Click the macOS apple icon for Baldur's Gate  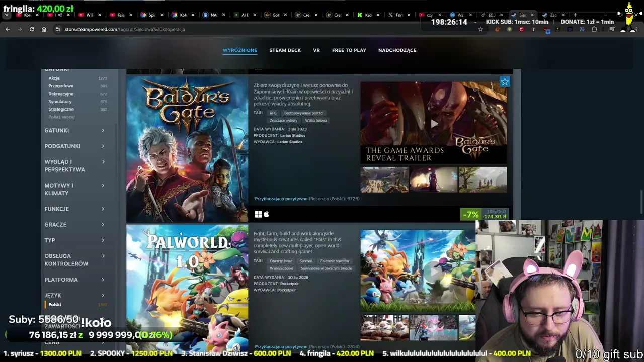click(x=266, y=214)
